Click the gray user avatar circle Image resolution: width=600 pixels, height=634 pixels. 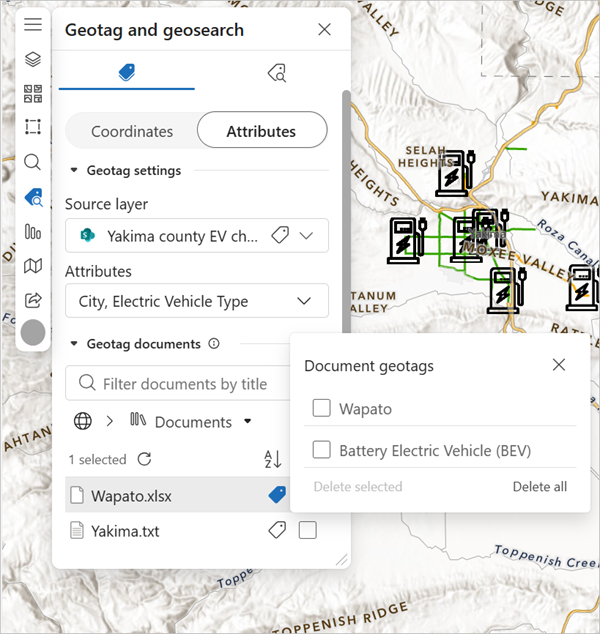click(x=33, y=332)
